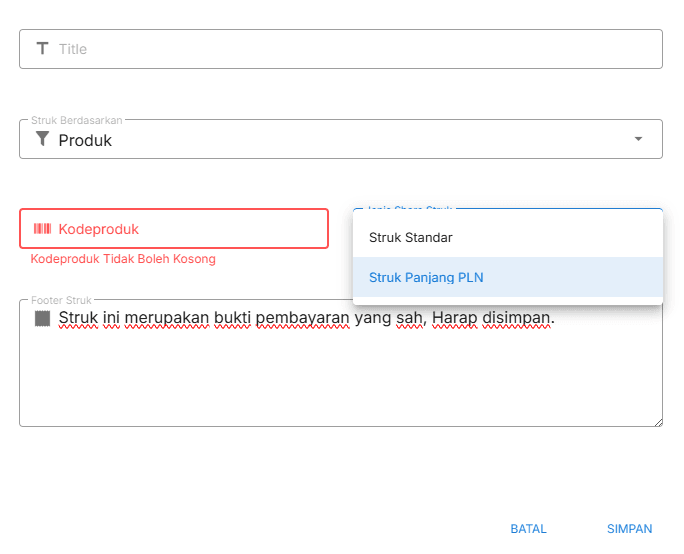
Task: Expand the Struk Berdasarkan dropdown arrow
Action: click(639, 140)
